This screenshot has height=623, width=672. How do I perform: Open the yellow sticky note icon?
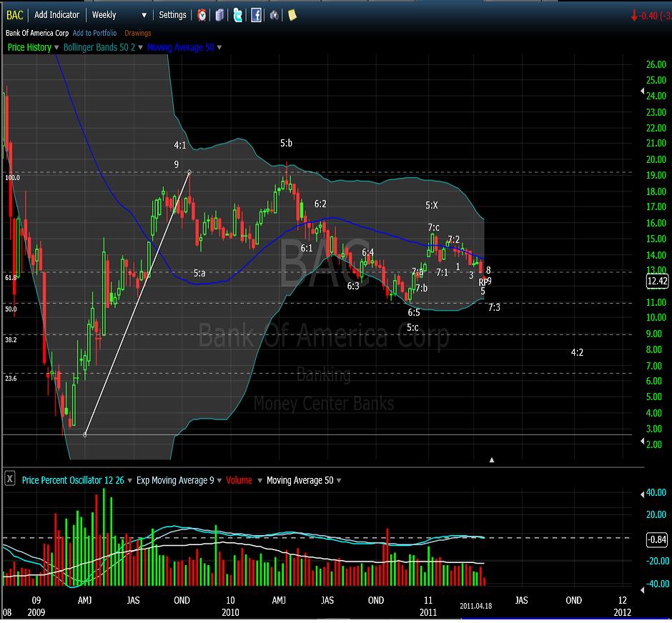(x=292, y=16)
